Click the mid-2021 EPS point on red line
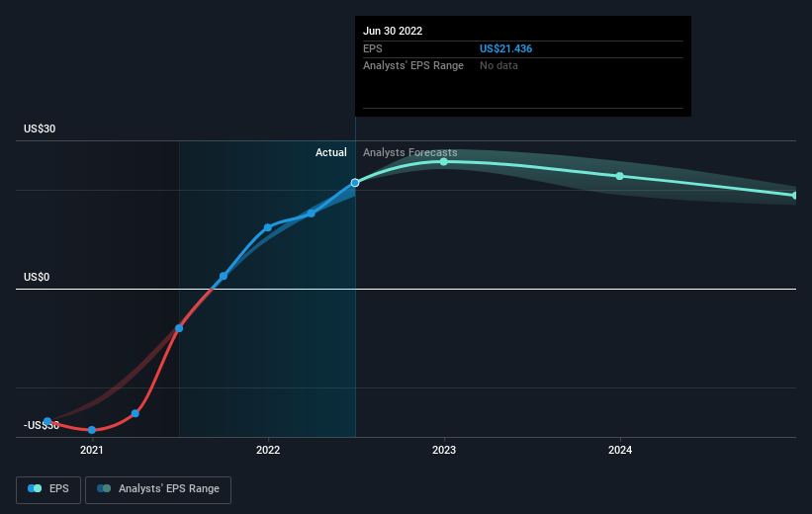Screen dimensions: 812x514 pos(179,328)
